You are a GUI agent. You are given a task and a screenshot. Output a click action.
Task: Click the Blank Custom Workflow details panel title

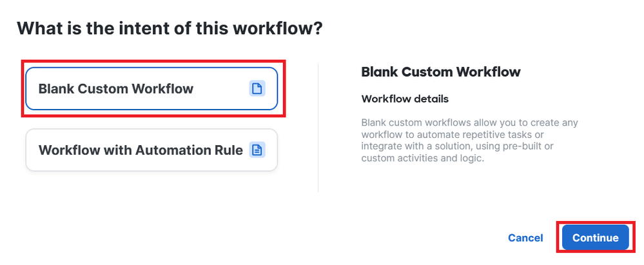click(441, 72)
